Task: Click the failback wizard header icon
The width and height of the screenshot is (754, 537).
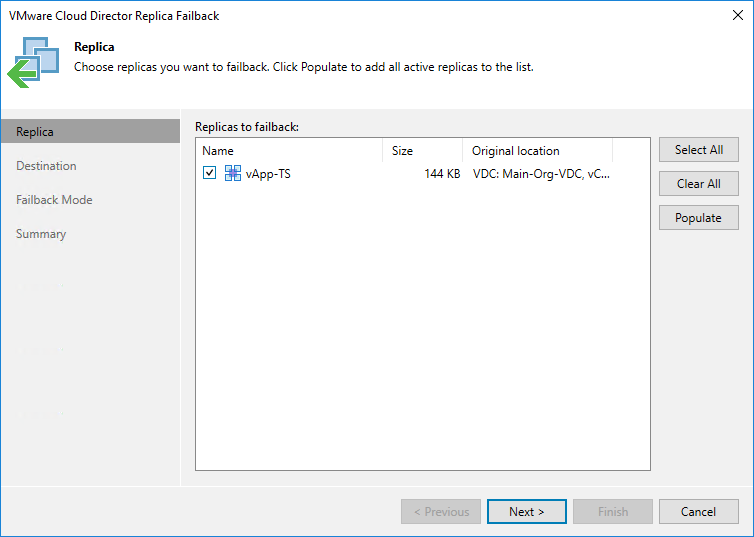Action: pos(33,62)
